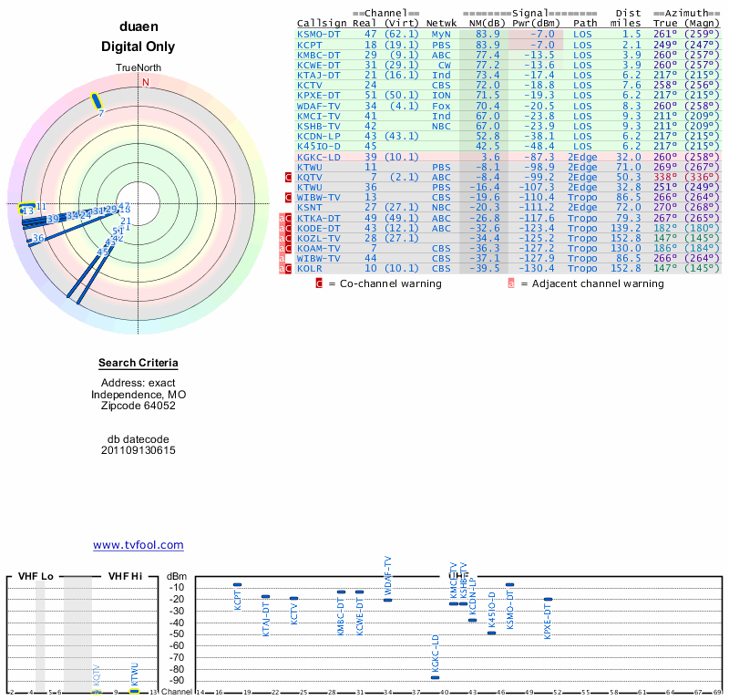The width and height of the screenshot is (729, 700).
Task: Click the channel 36 label on radar plot
Action: tap(38, 238)
